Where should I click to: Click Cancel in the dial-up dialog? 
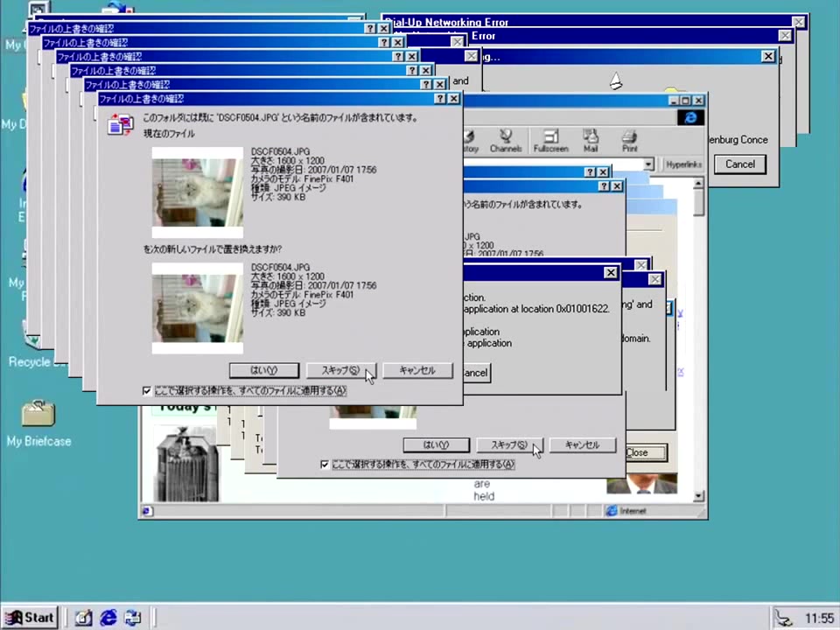pyautogui.click(x=739, y=164)
